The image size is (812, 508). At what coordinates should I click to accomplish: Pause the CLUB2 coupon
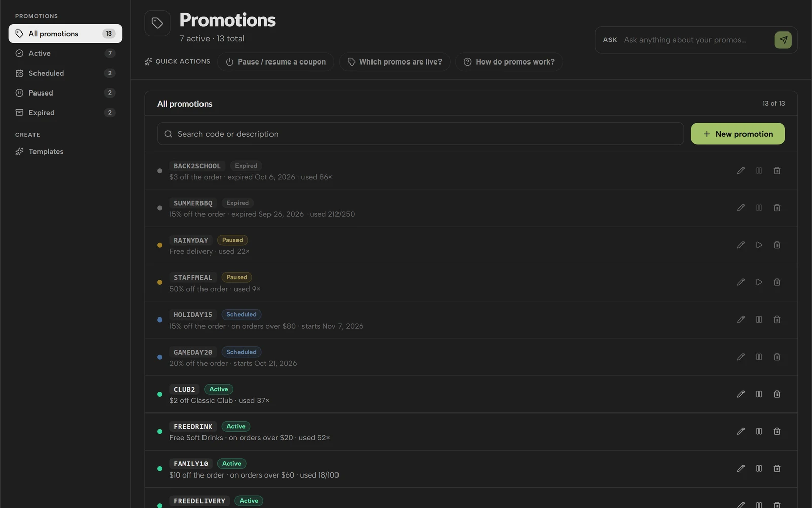coord(759,394)
